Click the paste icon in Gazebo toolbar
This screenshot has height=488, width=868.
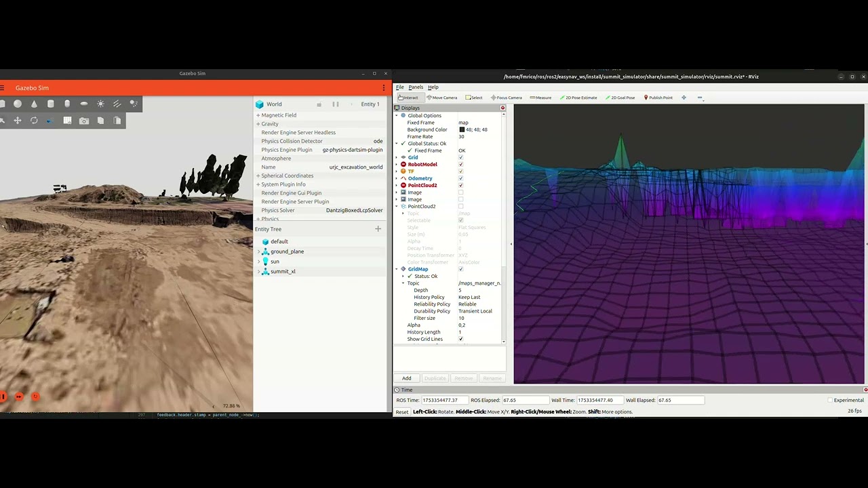117,121
